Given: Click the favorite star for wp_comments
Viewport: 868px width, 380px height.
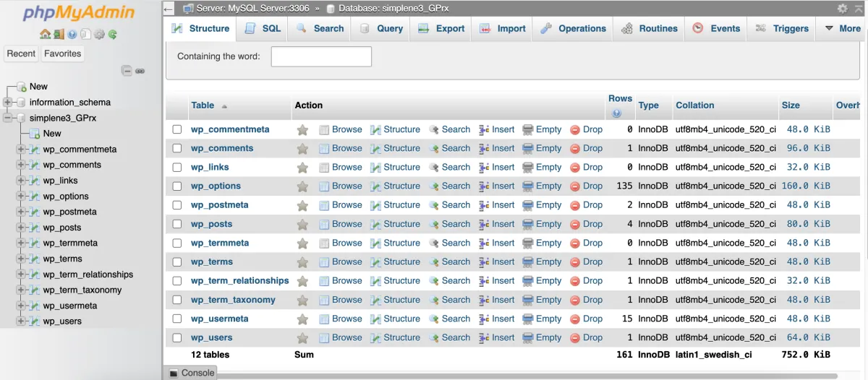Looking at the screenshot, I should (x=302, y=149).
